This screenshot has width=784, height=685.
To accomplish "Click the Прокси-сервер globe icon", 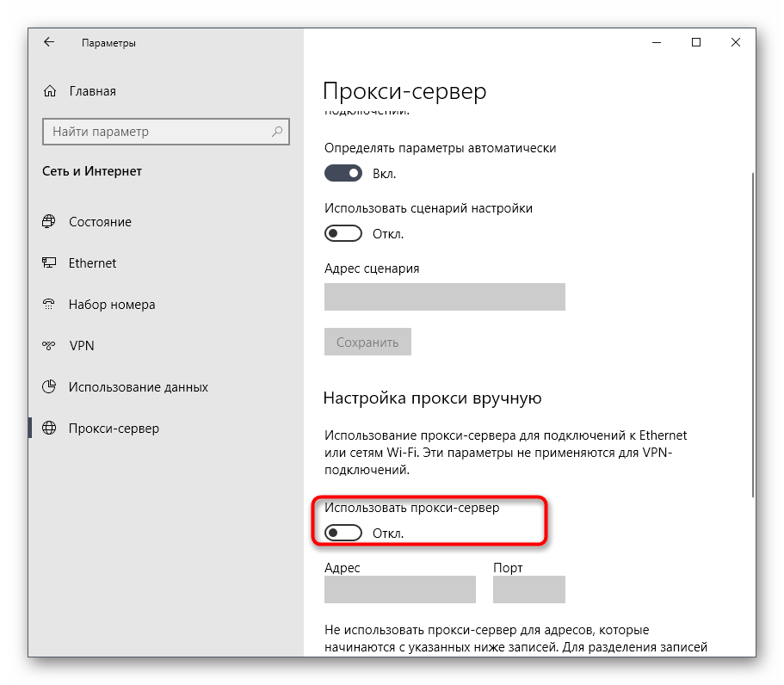I will pyautogui.click(x=49, y=429).
